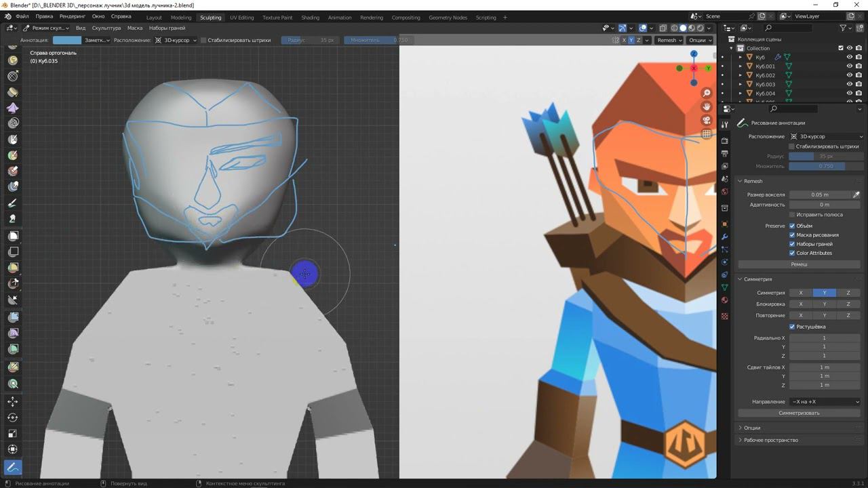Open Texture properties checker tab
868x488 pixels.
point(725,316)
